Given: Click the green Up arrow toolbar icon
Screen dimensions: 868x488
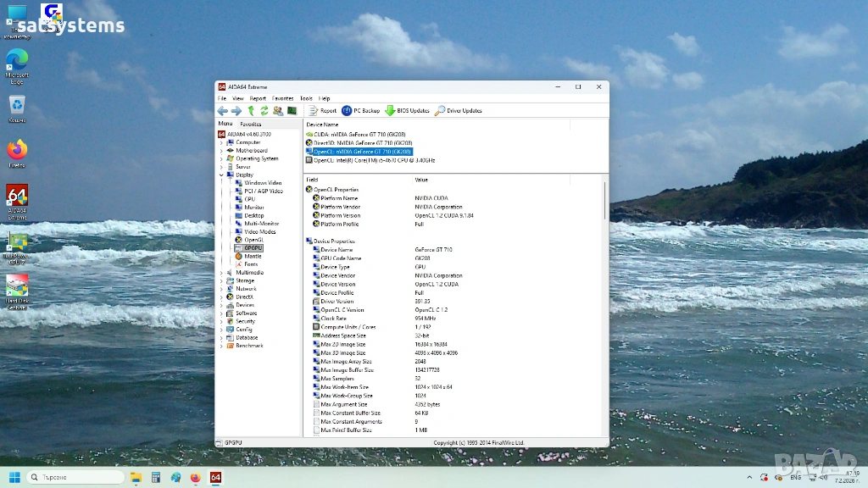Looking at the screenshot, I should 252,111.
